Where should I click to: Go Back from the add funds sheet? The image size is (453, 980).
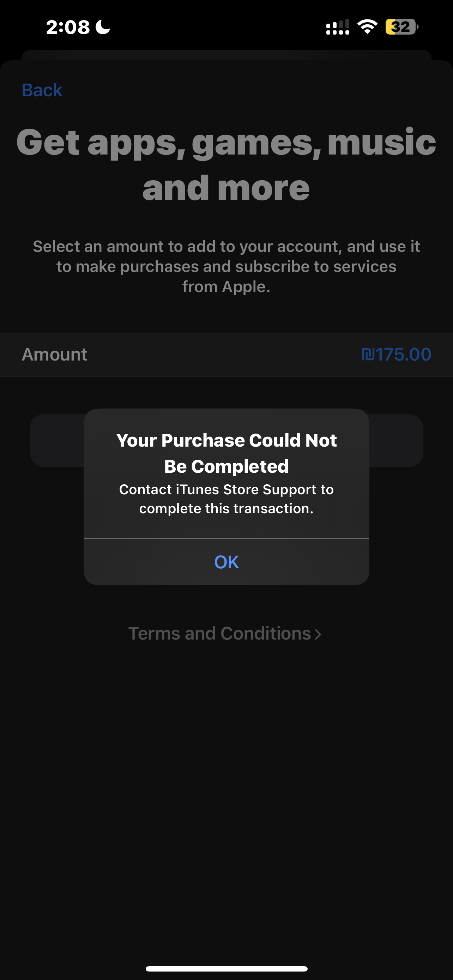(x=42, y=90)
